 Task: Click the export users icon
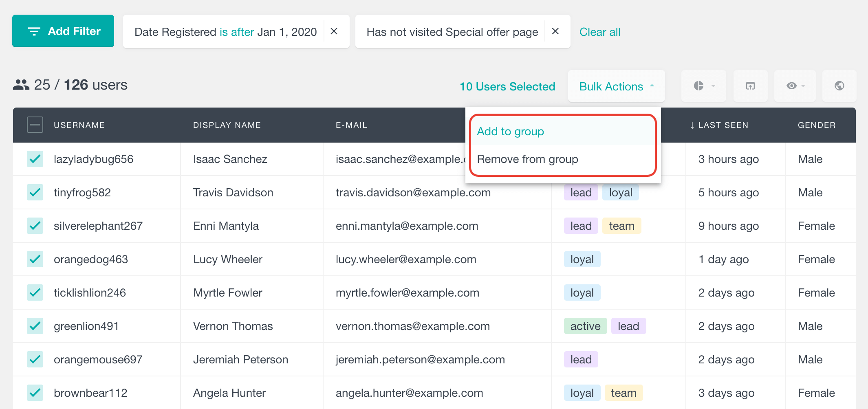tap(750, 86)
